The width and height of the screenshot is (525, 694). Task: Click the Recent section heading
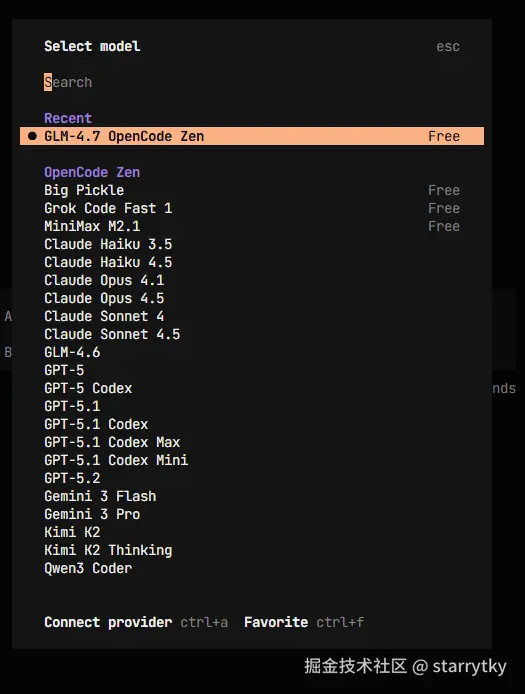[x=68, y=118]
